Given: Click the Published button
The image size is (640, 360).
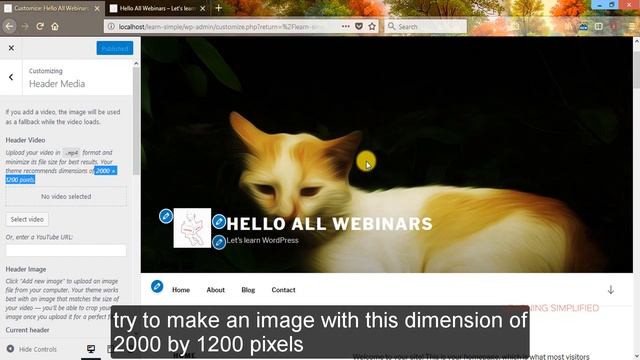Looking at the screenshot, I should click(x=115, y=48).
